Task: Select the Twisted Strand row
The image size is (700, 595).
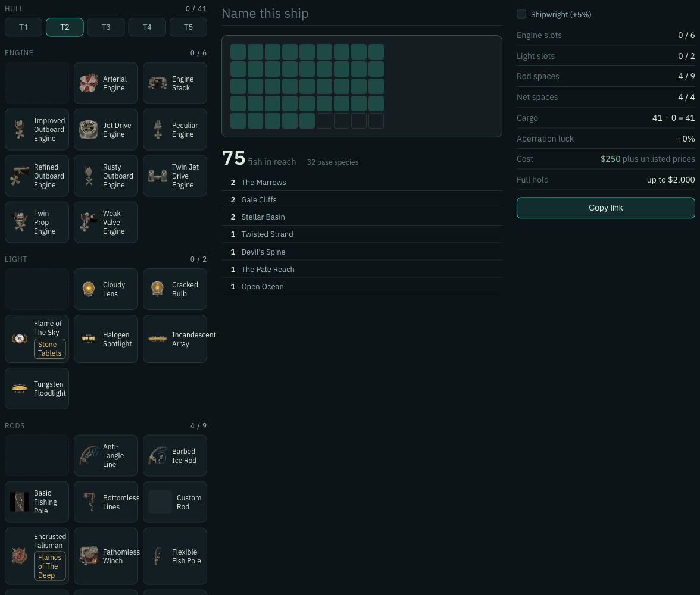Action: pyautogui.click(x=362, y=234)
